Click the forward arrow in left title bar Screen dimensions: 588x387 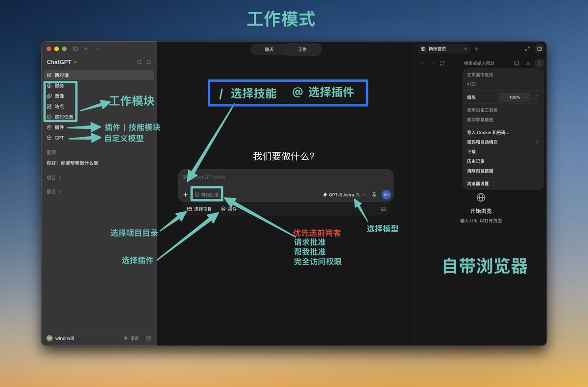pos(97,49)
